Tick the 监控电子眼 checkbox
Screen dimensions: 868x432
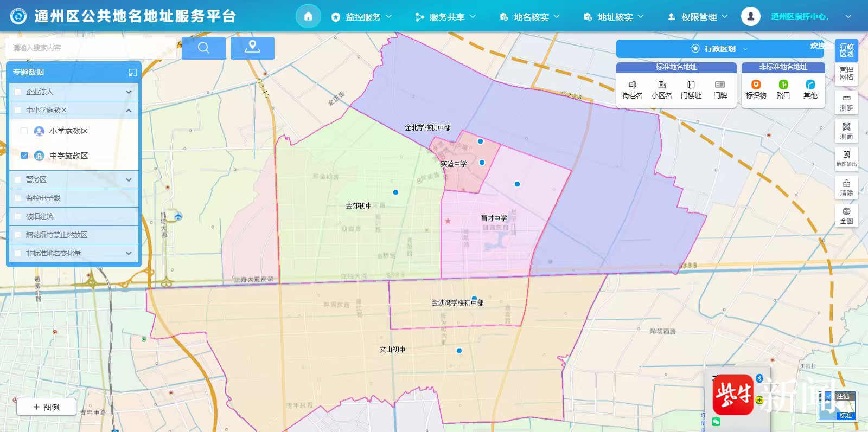tap(18, 198)
